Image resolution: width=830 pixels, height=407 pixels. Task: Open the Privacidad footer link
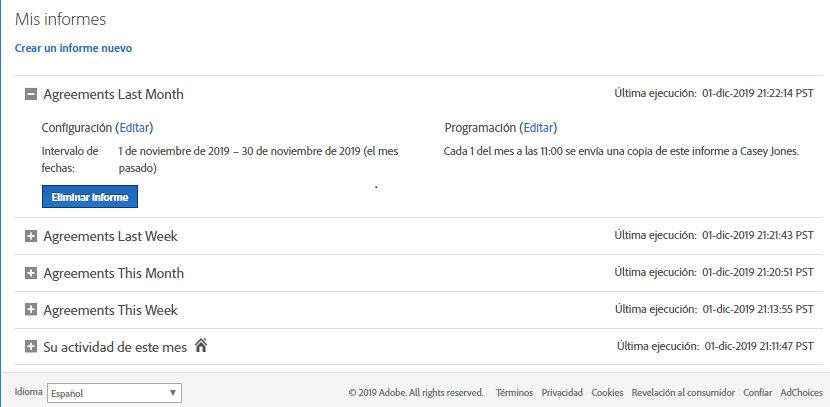click(x=562, y=393)
